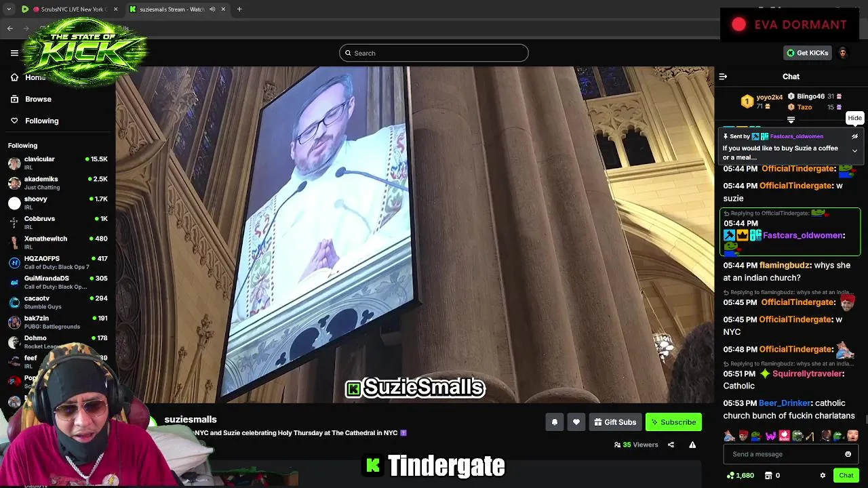Open cacaotv channel in Following list

(58, 302)
